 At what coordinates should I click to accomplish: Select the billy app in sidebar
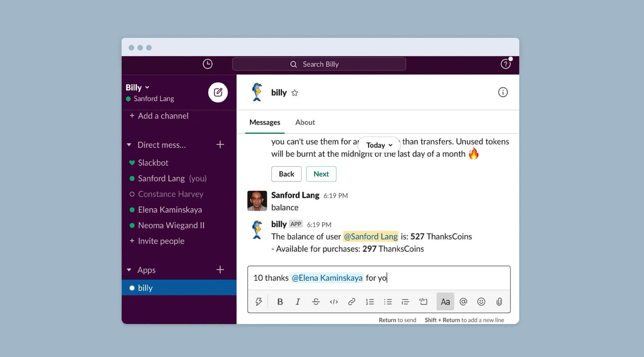(179, 288)
